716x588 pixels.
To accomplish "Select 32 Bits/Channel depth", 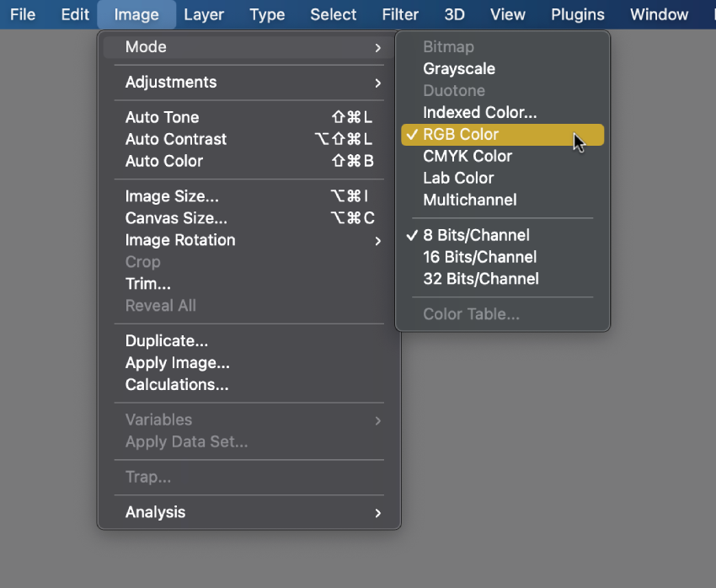I will [480, 279].
